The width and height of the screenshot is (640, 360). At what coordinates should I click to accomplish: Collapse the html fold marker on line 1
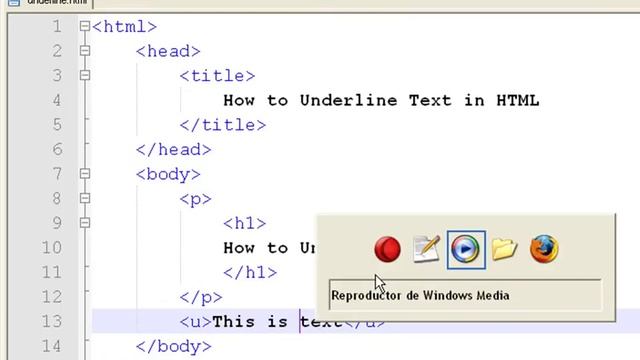[x=85, y=26]
